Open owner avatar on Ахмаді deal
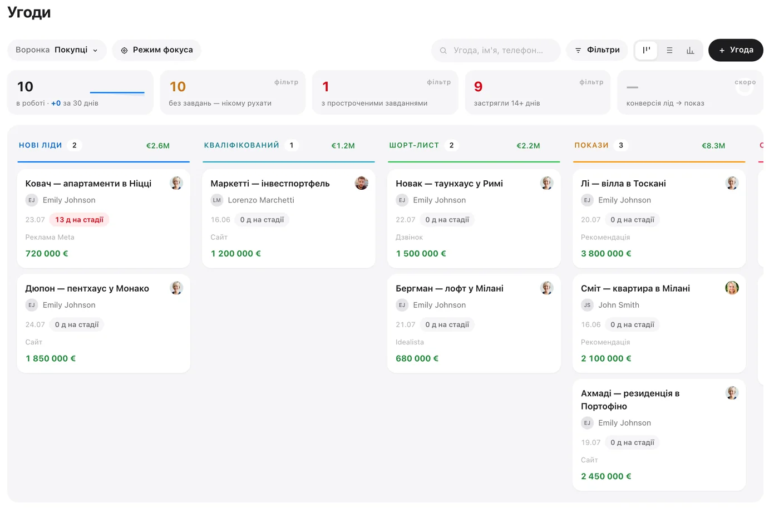 coord(732,393)
